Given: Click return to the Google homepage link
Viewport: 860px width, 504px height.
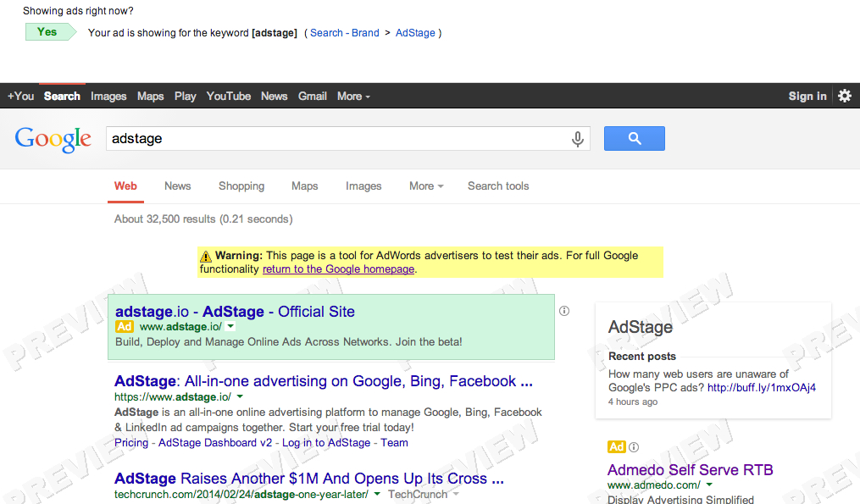Looking at the screenshot, I should [338, 269].
